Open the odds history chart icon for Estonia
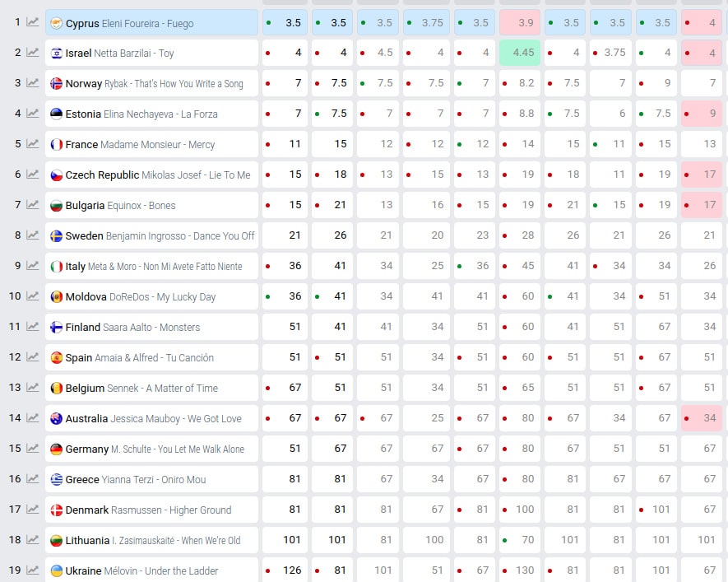Screen dimensions: 728x582 pyautogui.click(x=33, y=114)
